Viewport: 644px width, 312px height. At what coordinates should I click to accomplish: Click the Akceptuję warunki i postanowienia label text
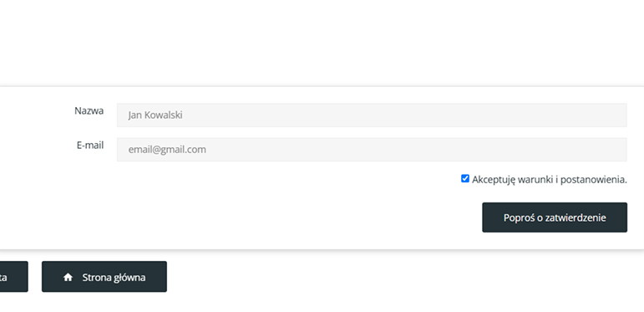550,180
